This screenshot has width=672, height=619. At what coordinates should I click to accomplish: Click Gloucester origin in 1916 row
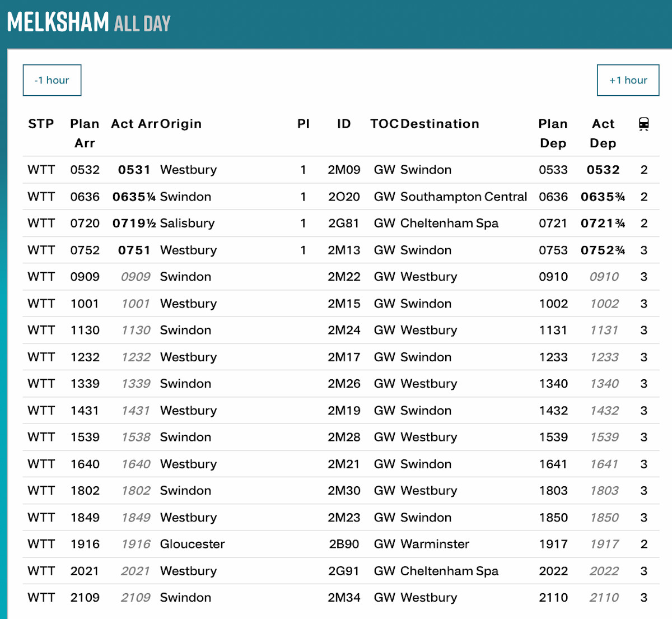[x=192, y=544]
